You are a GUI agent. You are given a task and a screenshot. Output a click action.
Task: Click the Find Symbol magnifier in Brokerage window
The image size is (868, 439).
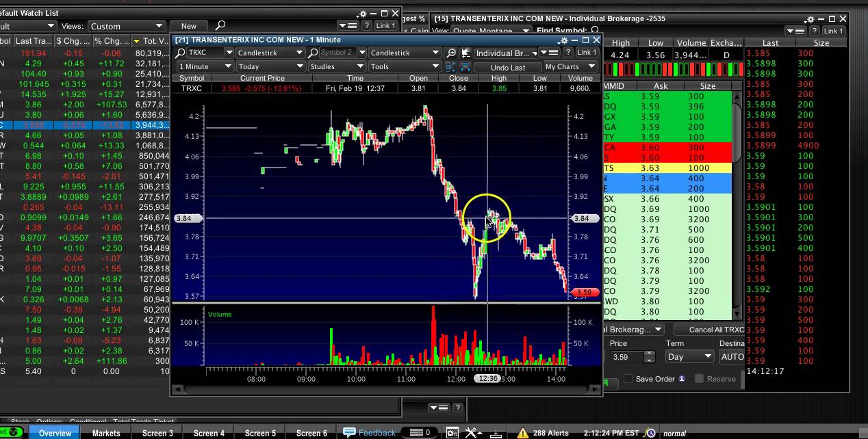[x=595, y=31]
